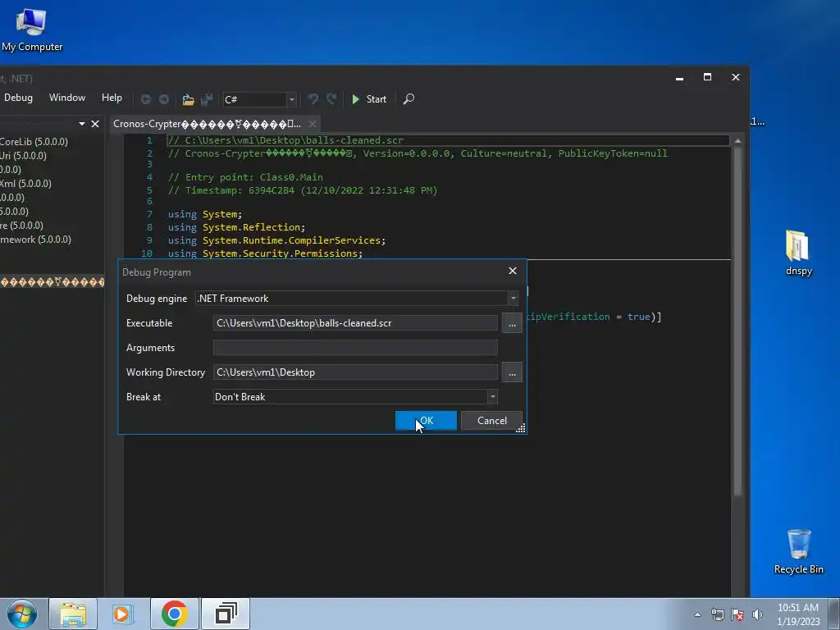The image size is (840, 630).
Task: Cancel the Debug Program dialog
Action: point(492,421)
